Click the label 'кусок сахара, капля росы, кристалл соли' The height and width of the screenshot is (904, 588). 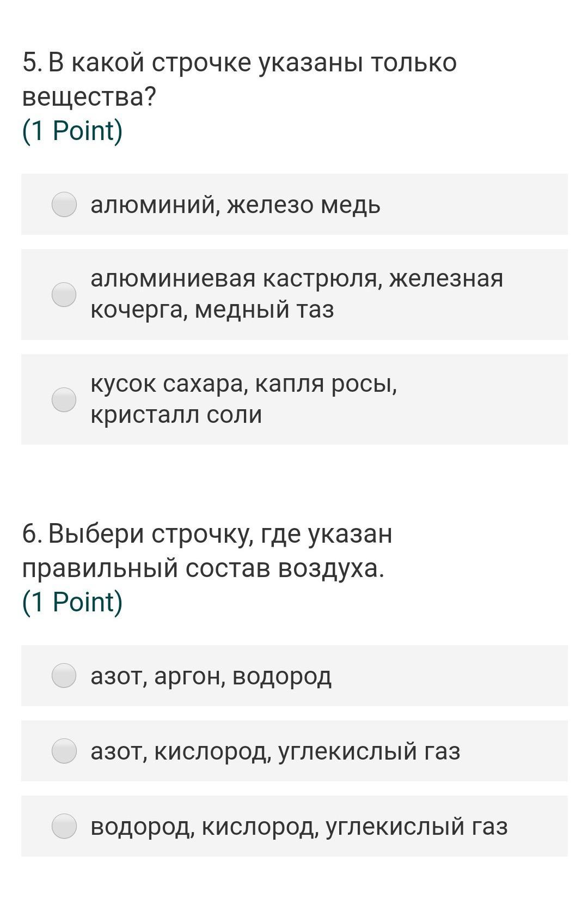tap(243, 399)
